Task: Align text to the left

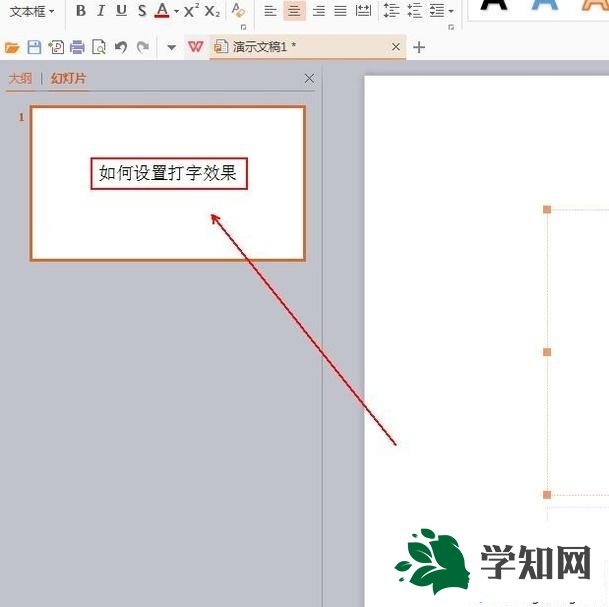Action: (x=270, y=10)
